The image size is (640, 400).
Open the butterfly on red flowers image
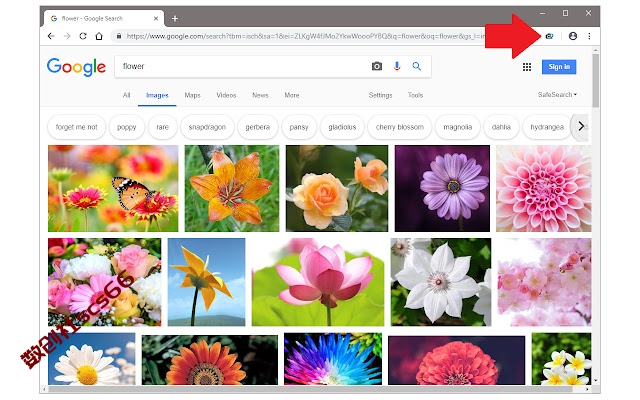pos(113,188)
